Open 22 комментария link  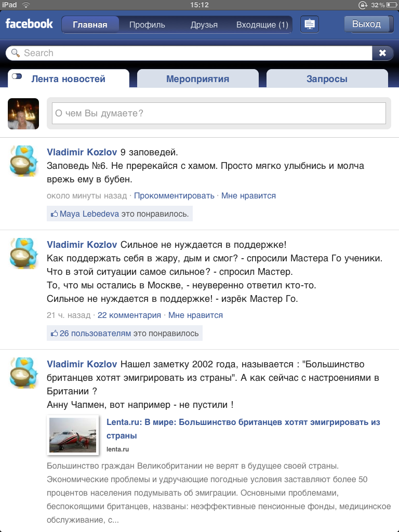point(129,315)
